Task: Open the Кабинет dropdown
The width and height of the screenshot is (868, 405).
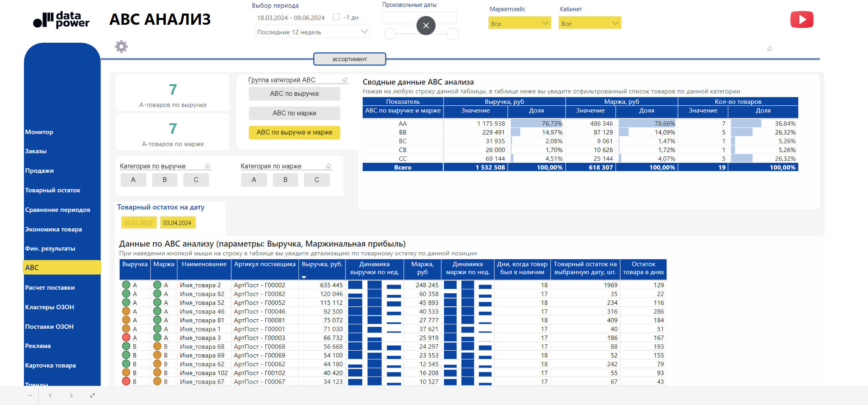Action: (590, 23)
